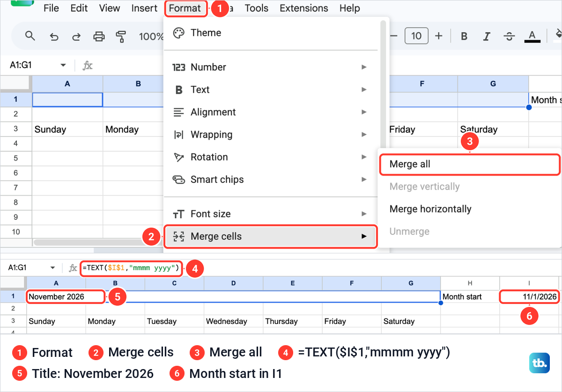Click the Merge cells submenu arrow

click(364, 237)
